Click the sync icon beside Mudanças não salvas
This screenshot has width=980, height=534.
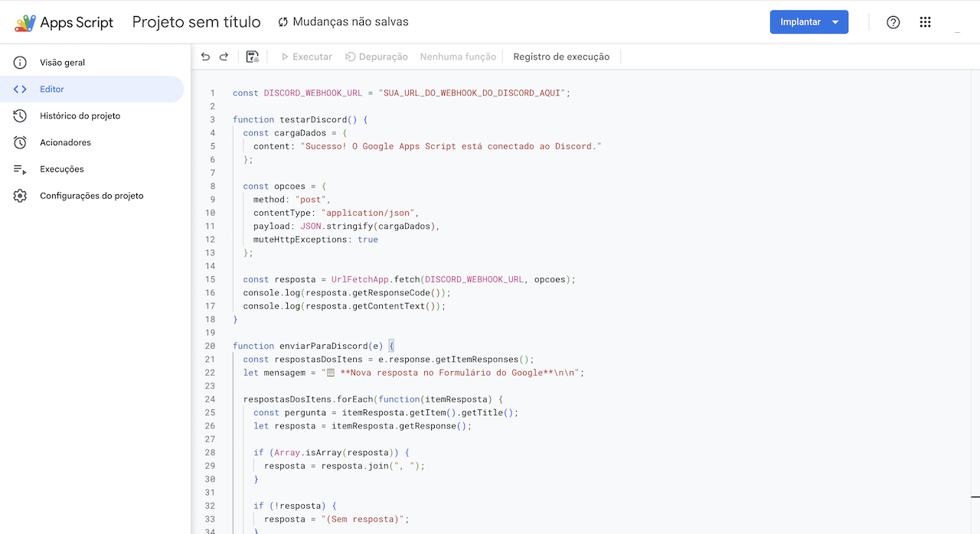click(x=283, y=22)
